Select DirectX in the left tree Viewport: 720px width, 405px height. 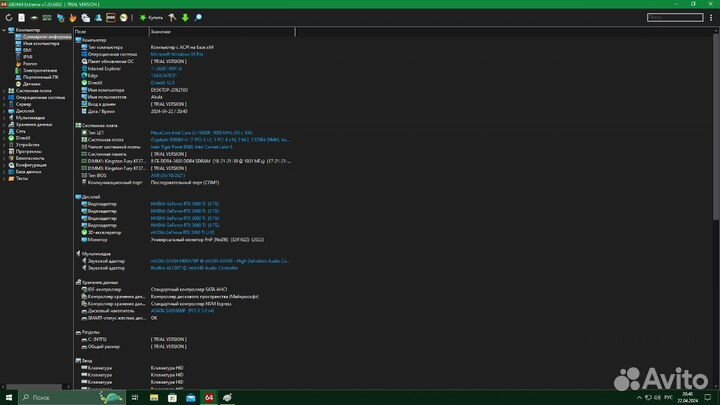(23, 138)
